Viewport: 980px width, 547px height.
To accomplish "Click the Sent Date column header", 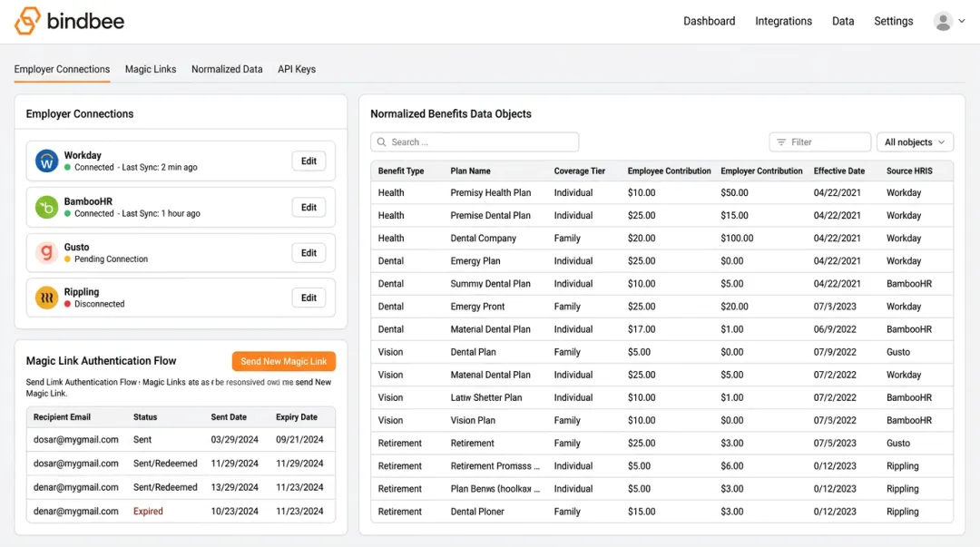I will tap(228, 417).
